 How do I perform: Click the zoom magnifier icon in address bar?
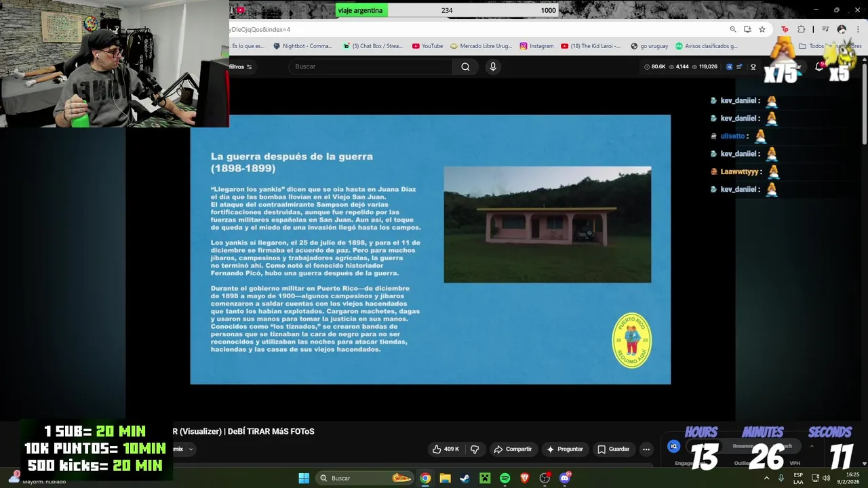[733, 29]
